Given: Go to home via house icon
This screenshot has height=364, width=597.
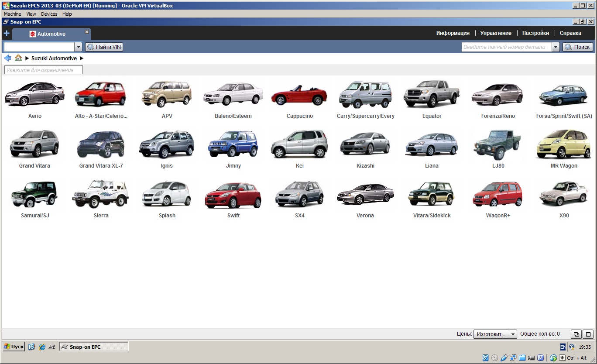Looking at the screenshot, I should 18,58.
